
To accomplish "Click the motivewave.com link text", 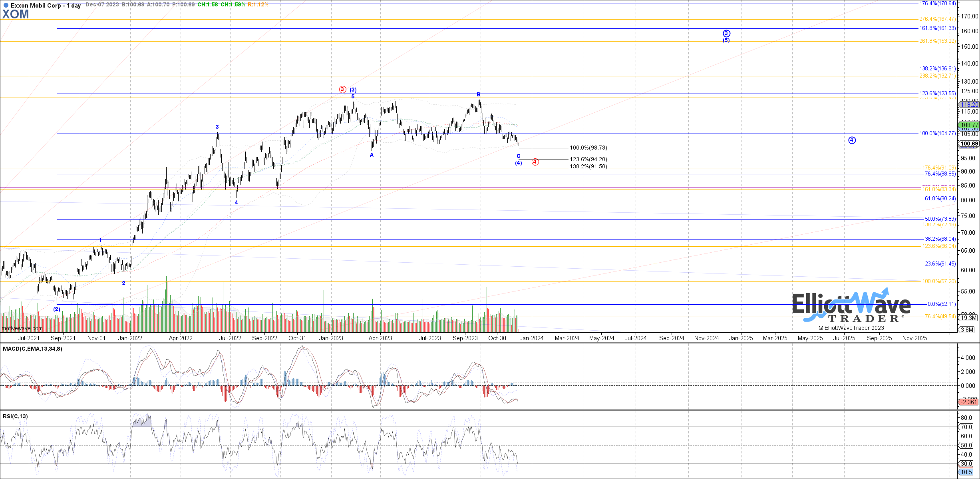I will (22, 329).
